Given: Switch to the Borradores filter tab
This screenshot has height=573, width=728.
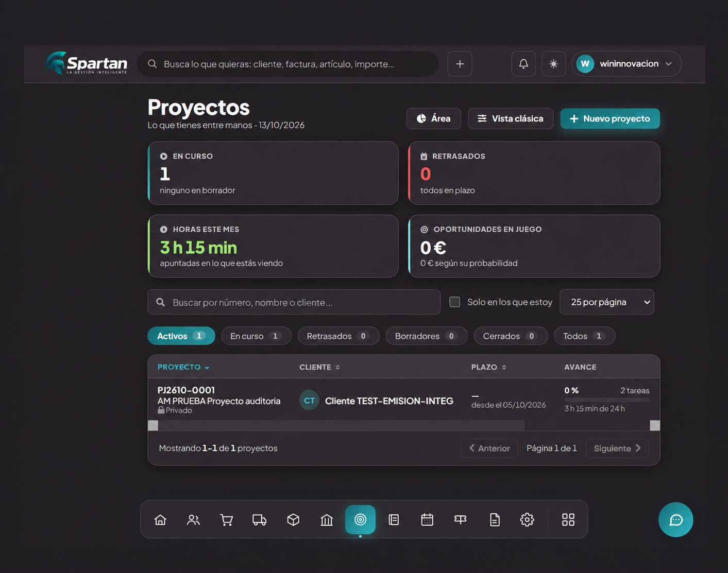Looking at the screenshot, I should coord(427,336).
